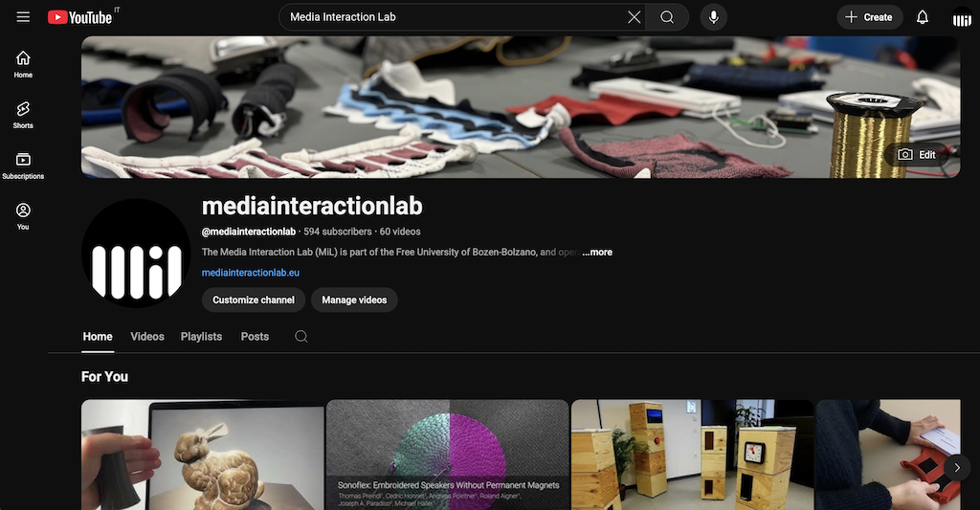The width and height of the screenshot is (980, 510).
Task: Open the Create button
Action: coord(869,17)
